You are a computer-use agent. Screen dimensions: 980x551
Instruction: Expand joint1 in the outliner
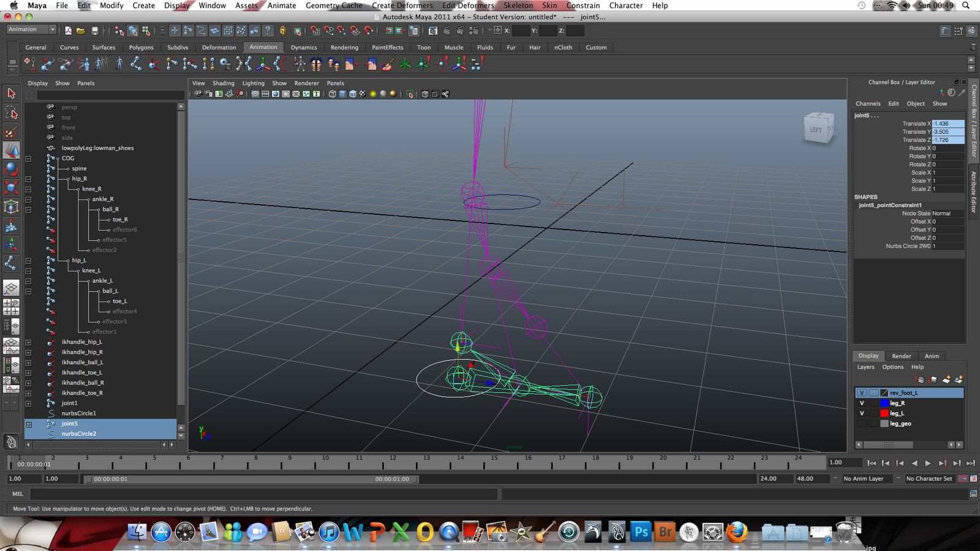(28, 403)
